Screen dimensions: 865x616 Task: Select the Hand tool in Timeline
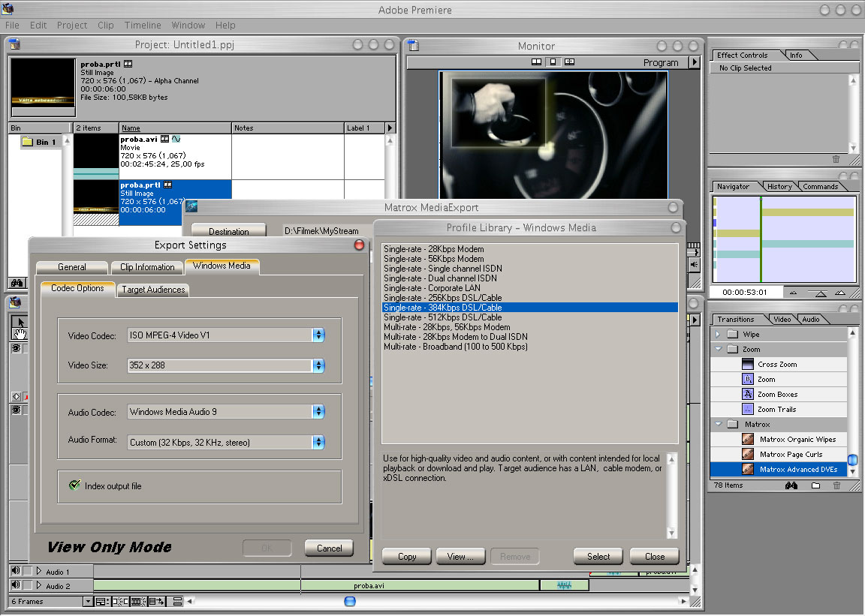20,334
